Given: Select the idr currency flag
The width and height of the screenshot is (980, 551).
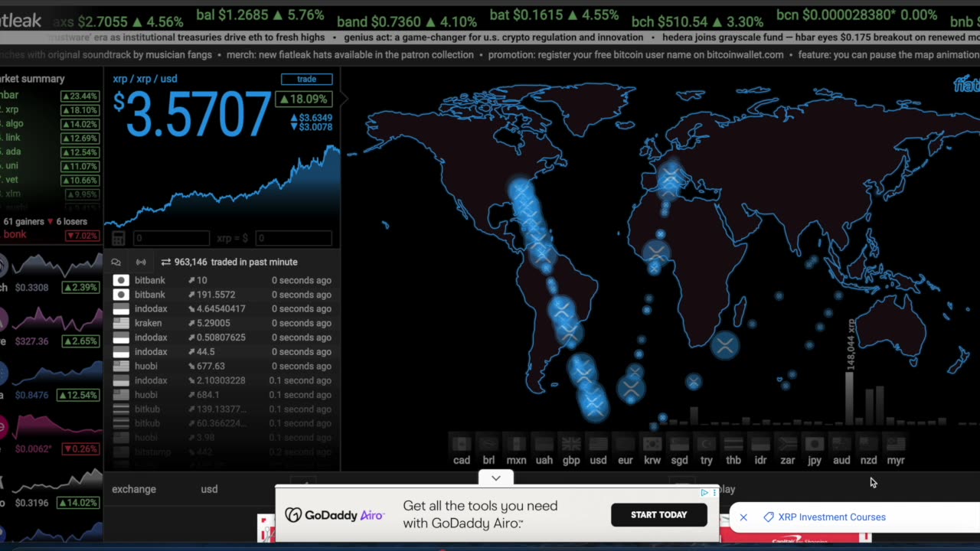Looking at the screenshot, I should tap(760, 444).
